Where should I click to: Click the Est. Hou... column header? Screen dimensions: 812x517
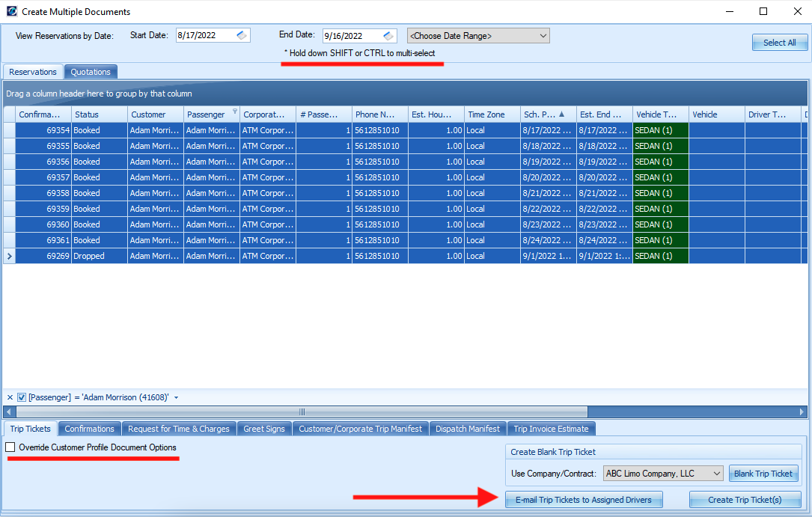coord(436,114)
